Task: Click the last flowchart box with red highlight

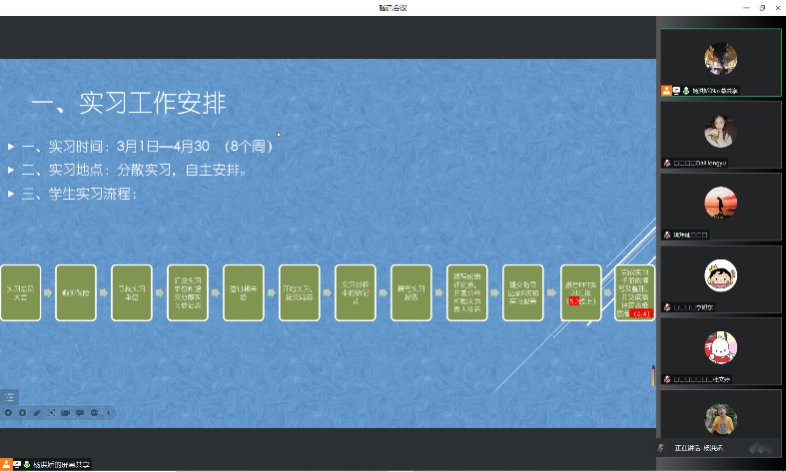Action: point(635,292)
